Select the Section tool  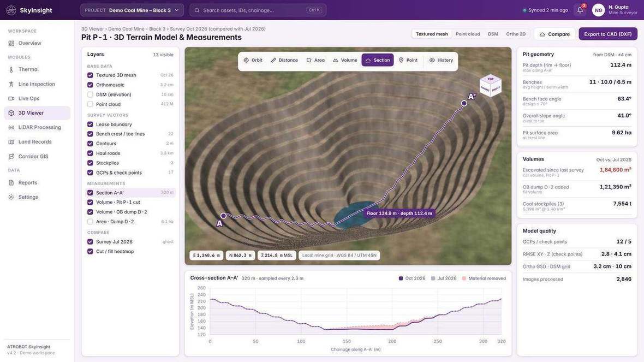click(378, 60)
